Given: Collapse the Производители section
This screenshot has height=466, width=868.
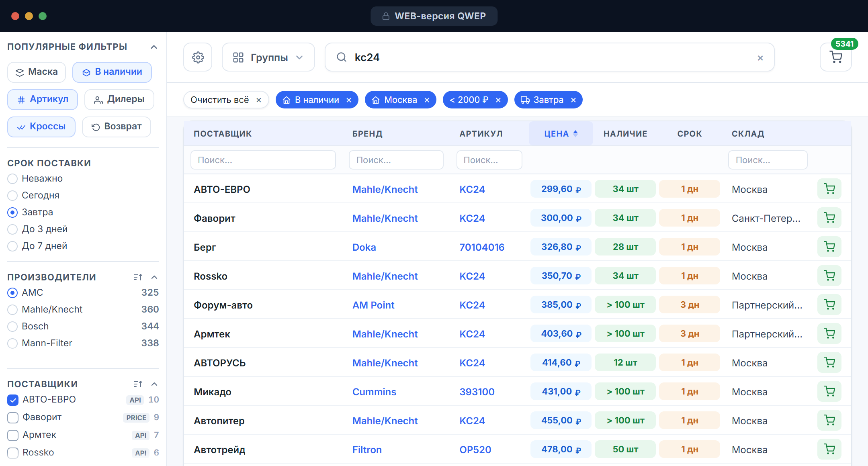Looking at the screenshot, I should point(154,277).
